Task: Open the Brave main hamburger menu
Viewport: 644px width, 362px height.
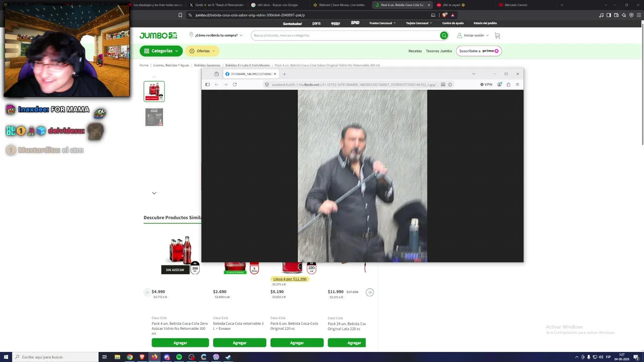Action: [x=638, y=15]
